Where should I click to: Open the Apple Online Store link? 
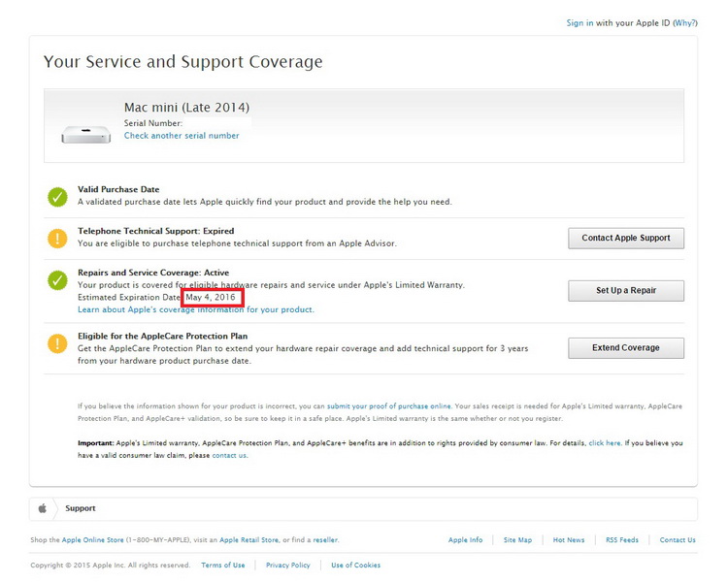(x=96, y=540)
